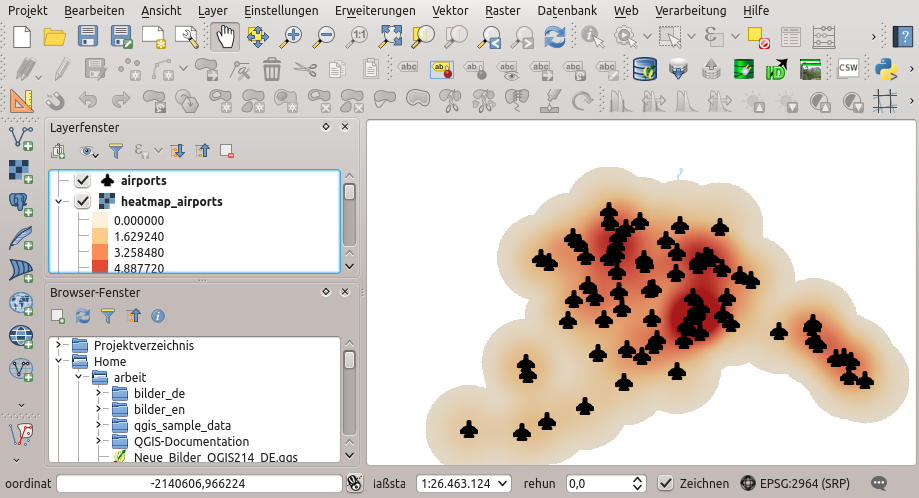Click the Zoom In magnifier tool
This screenshot has width=919, height=498.
[292, 37]
